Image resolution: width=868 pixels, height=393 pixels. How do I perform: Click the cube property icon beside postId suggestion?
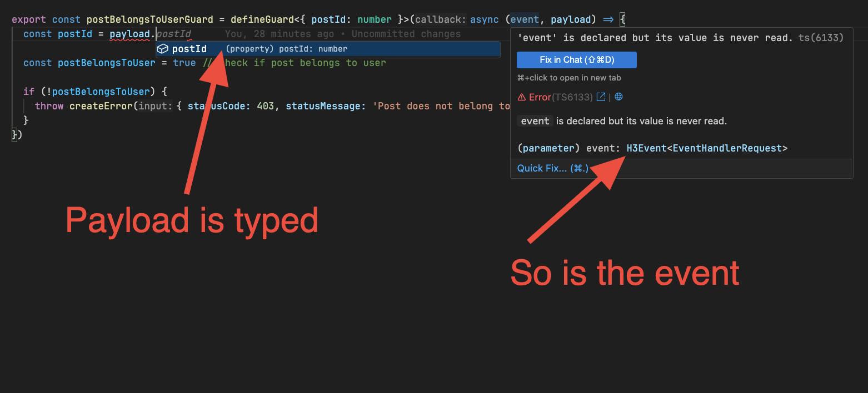tap(162, 49)
